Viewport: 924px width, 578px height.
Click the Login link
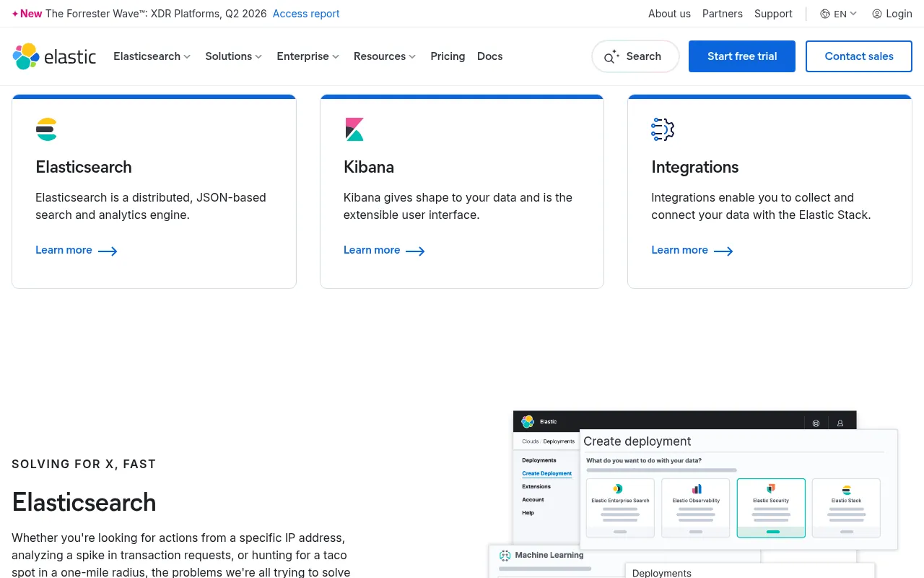point(892,14)
